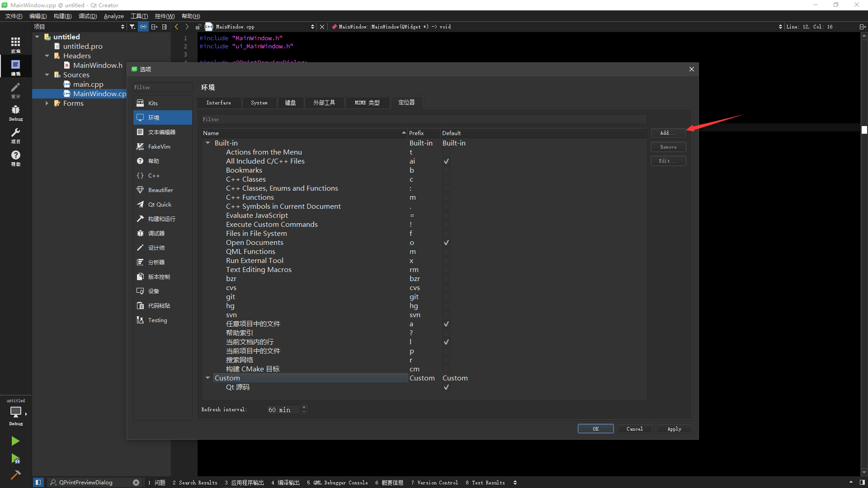
Task: Enable default for Bookmarks filter
Action: point(446,170)
